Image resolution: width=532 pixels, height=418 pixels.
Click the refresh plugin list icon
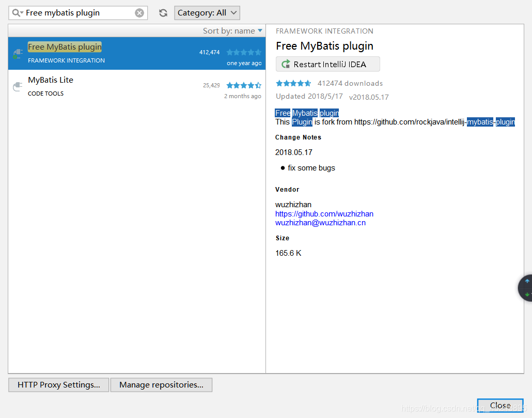(x=163, y=13)
